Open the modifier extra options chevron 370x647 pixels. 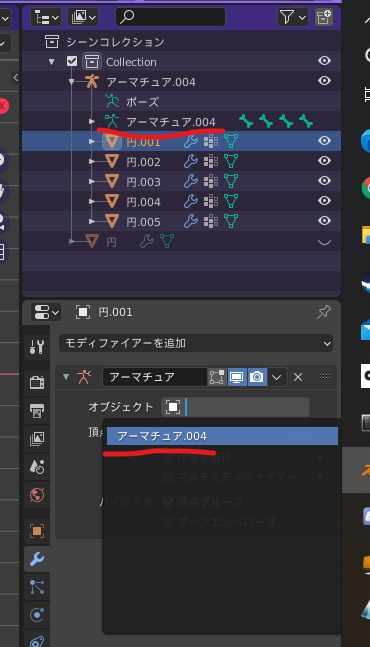pos(277,377)
